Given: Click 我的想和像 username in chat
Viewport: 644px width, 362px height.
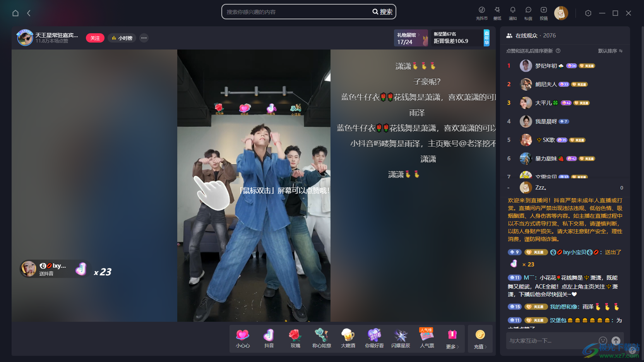Looking at the screenshot, I should [x=563, y=307].
